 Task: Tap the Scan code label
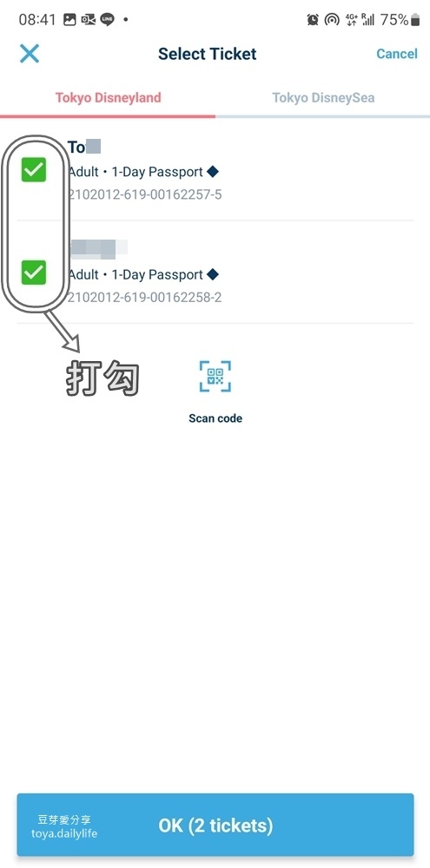pos(215,418)
